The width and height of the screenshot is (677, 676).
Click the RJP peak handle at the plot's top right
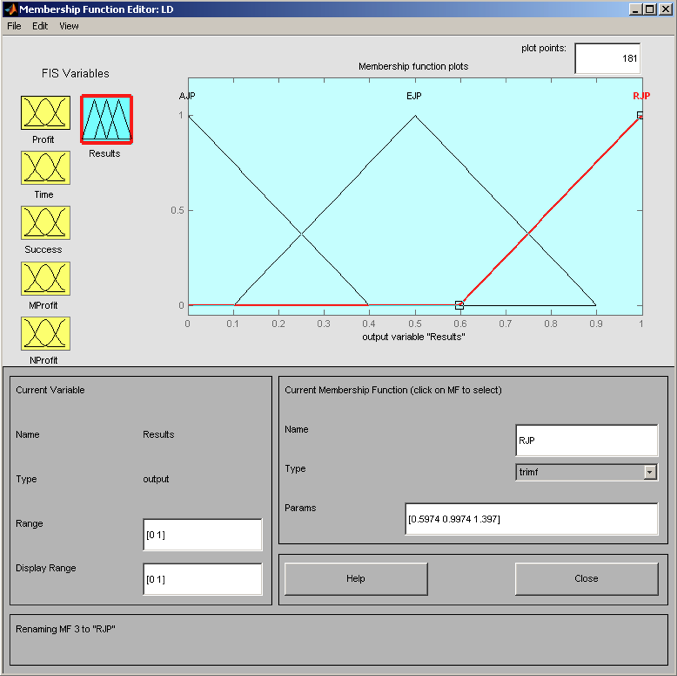coord(640,115)
